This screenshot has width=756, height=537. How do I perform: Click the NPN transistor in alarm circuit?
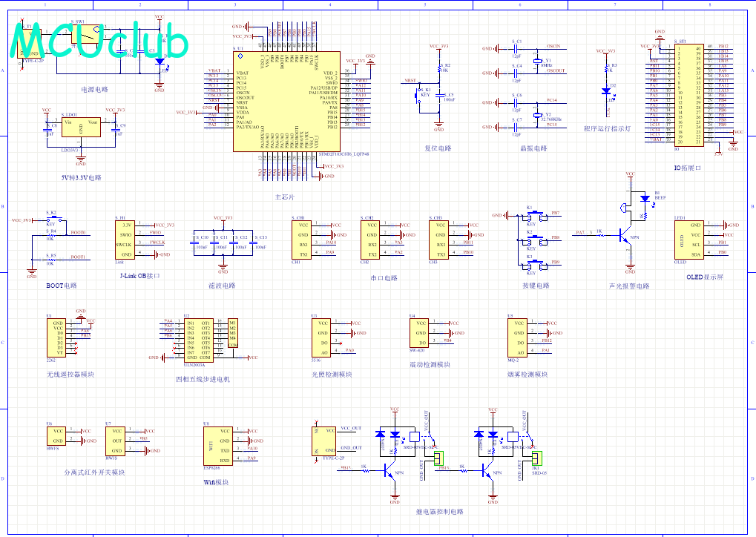point(625,237)
